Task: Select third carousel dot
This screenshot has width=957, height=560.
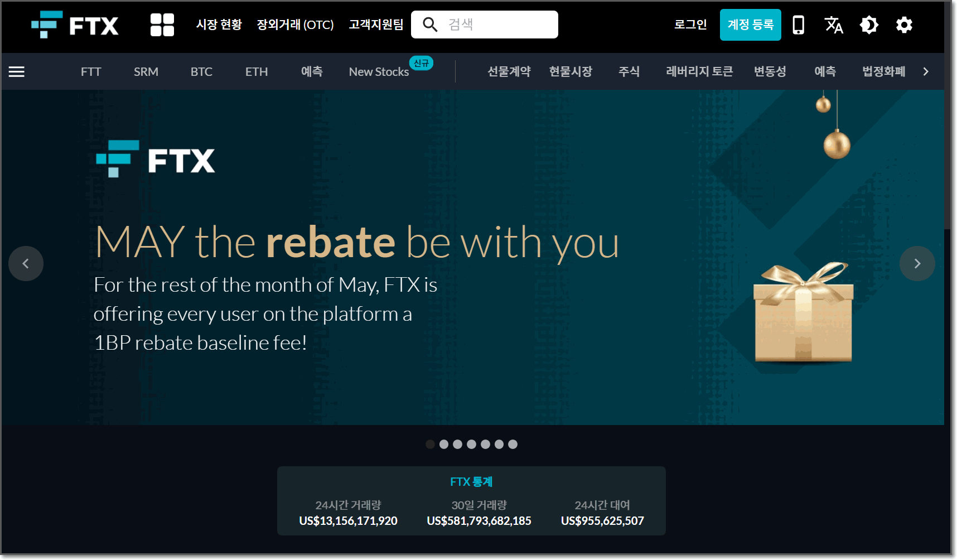Action: point(457,444)
